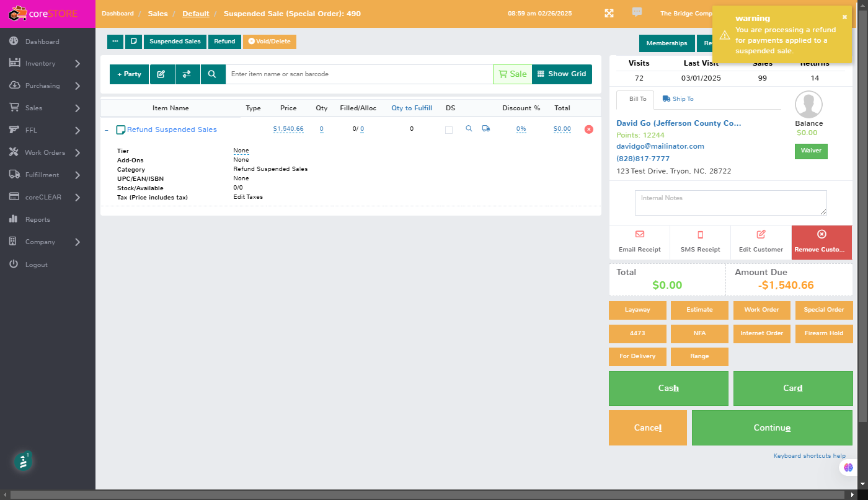Expand the Purchasing sidebar menu
The width and height of the screenshot is (868, 500).
(48, 86)
